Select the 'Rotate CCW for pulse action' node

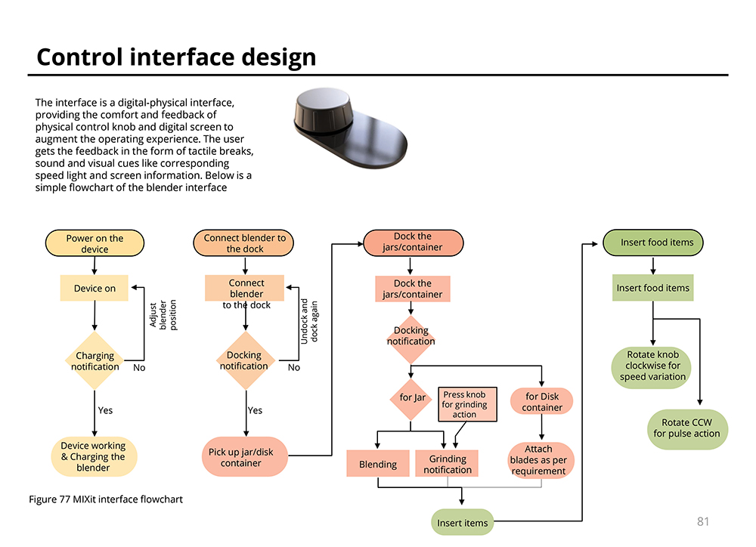(x=687, y=429)
